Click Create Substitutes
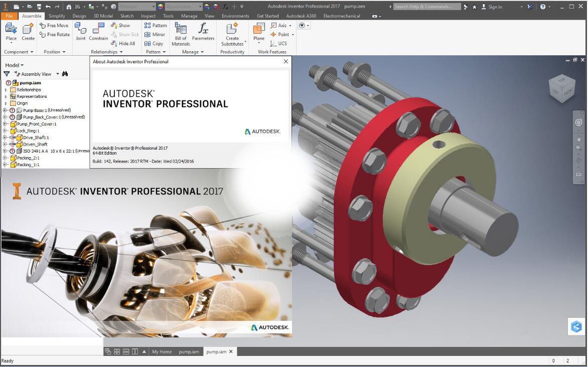This screenshot has width=588, height=367. point(232,34)
